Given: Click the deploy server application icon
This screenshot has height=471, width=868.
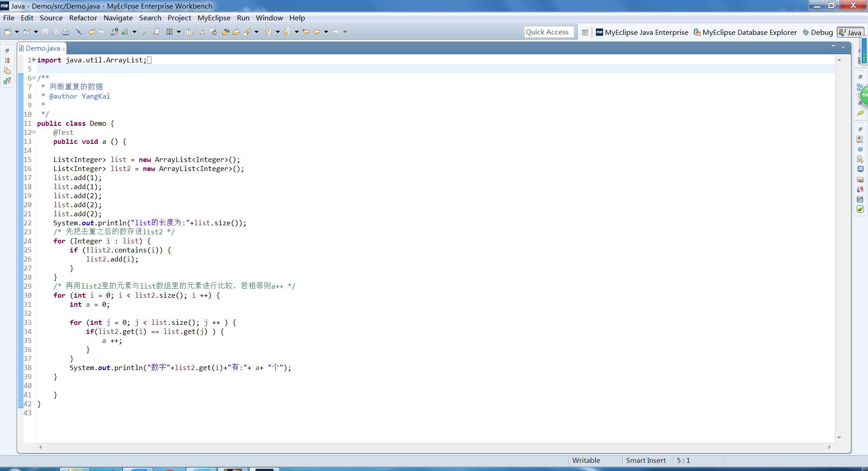Looking at the screenshot, I should pos(114,32).
